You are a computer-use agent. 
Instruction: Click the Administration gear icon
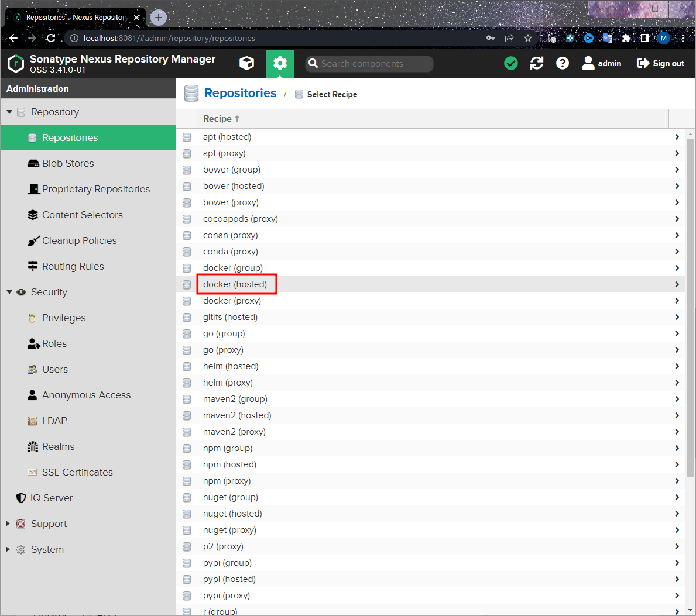280,63
